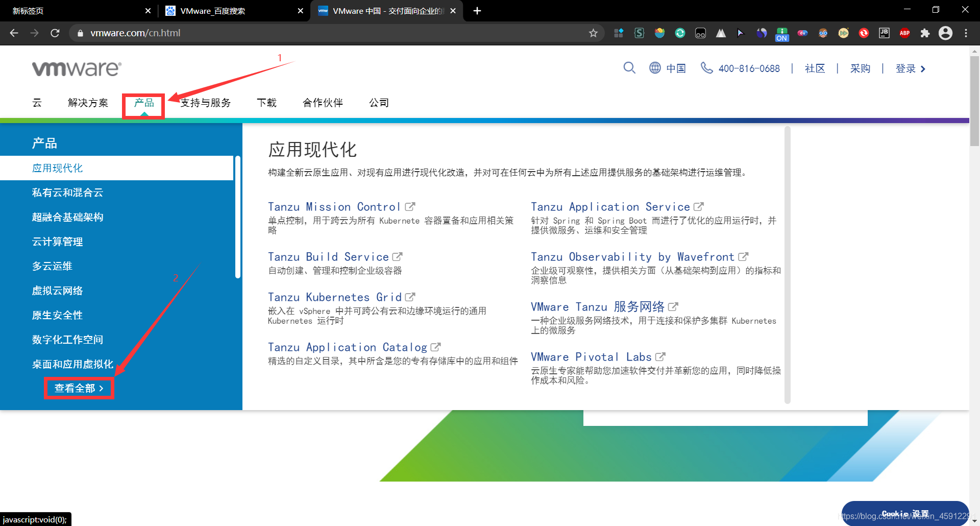Open Tanzu Observability by Wavefront link
980x526 pixels.
tap(632, 256)
